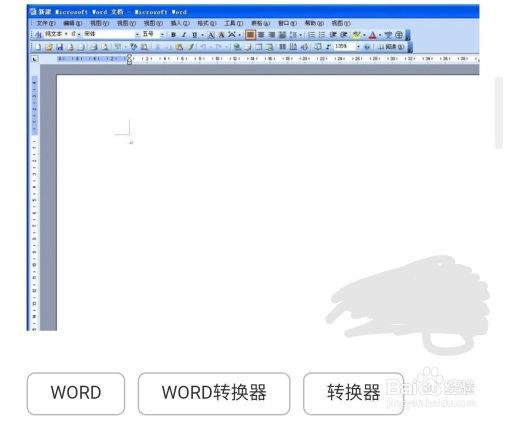Click the WORD button
The image size is (506, 423).
pos(76,393)
